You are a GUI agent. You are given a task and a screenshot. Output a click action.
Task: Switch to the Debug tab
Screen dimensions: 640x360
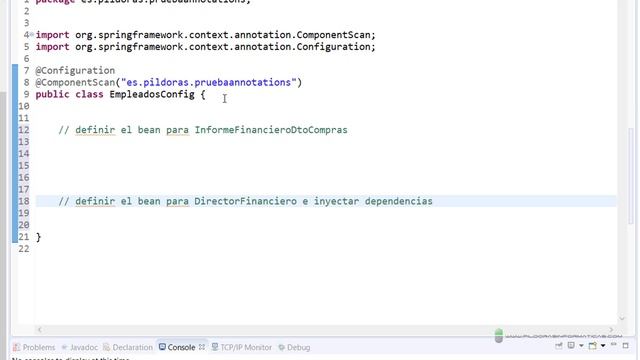click(x=294, y=347)
